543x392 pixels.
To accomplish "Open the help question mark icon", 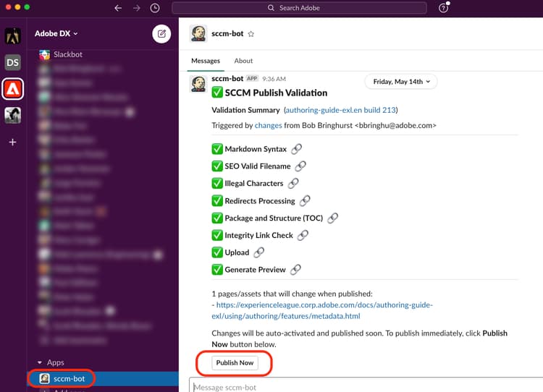I will pos(443,8).
